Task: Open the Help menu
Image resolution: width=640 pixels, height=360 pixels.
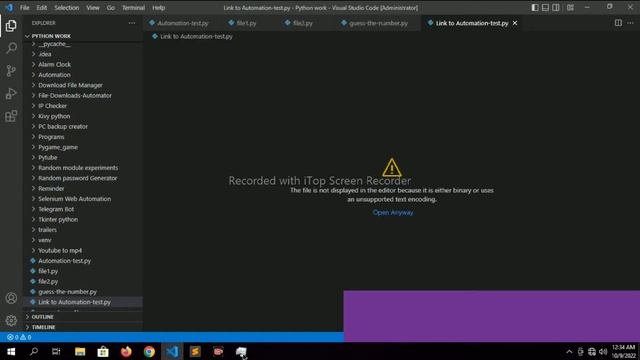Action: pos(158,8)
